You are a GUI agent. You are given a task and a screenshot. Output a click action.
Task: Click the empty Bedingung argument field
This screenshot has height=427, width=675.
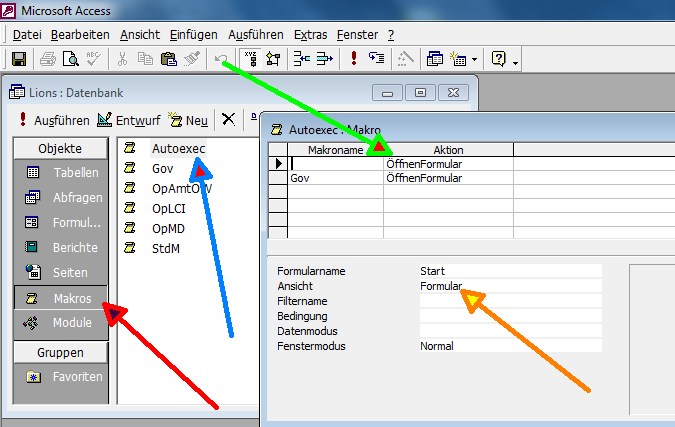(x=511, y=316)
